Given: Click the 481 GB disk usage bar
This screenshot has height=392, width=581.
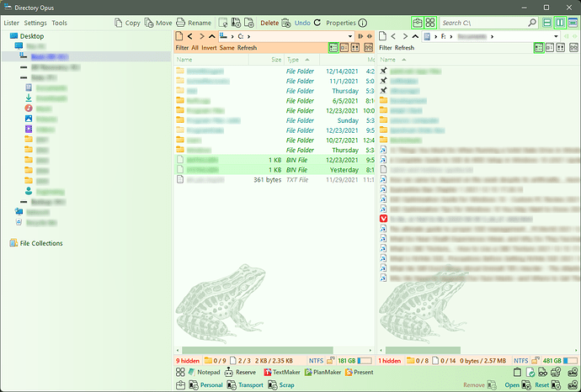Looking at the screenshot, I should [x=570, y=361].
